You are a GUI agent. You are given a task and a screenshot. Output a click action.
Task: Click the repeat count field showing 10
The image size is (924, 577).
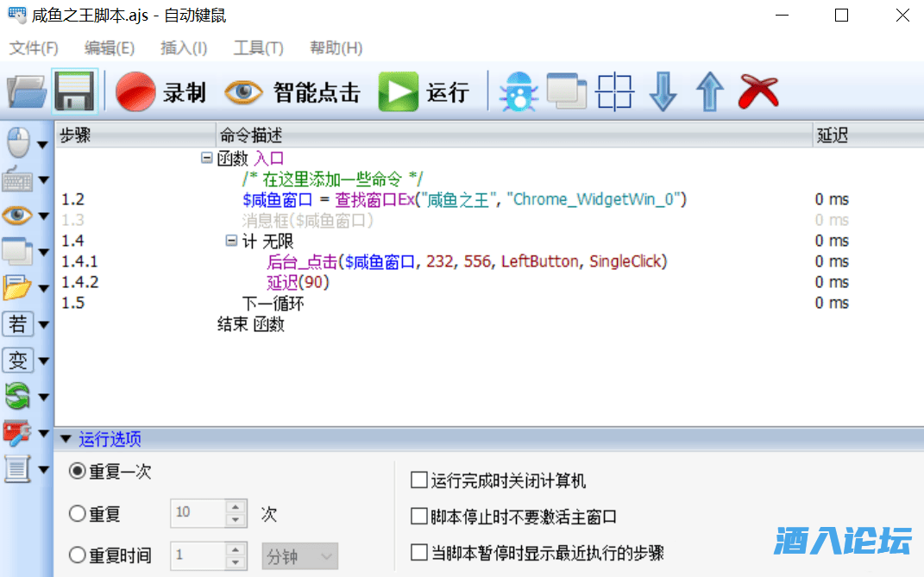point(198,512)
